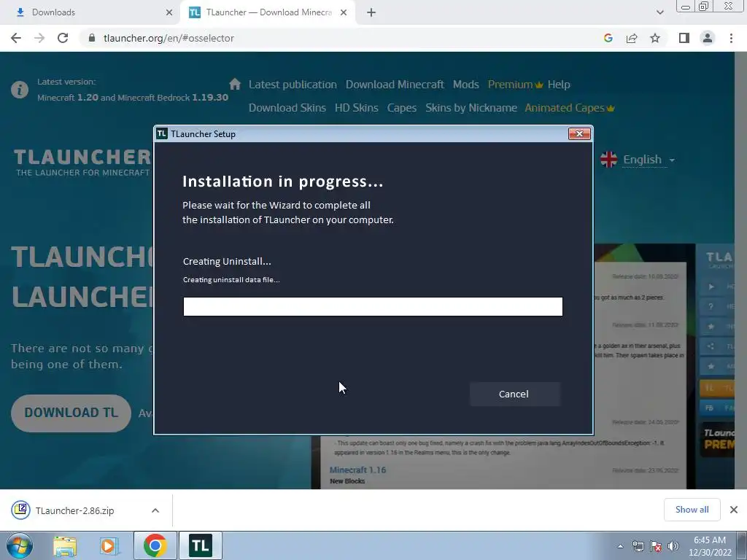The height and width of the screenshot is (560, 747).
Task: Open the Action Center flag icon
Action: point(656,546)
